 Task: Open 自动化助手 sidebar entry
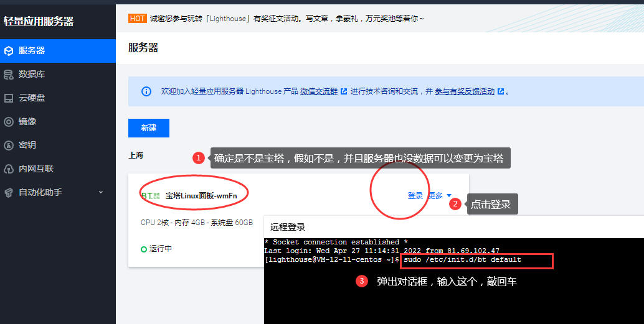[x=57, y=192]
